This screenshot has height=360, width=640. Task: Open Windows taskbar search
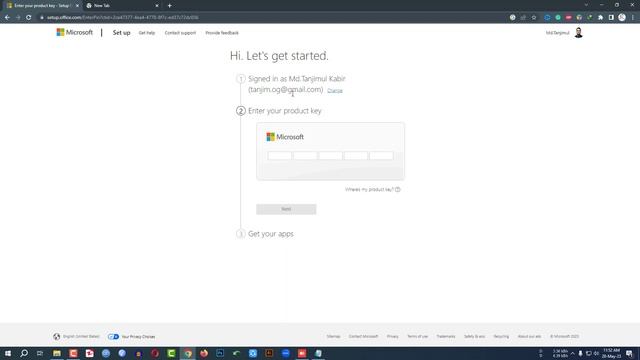(24, 353)
